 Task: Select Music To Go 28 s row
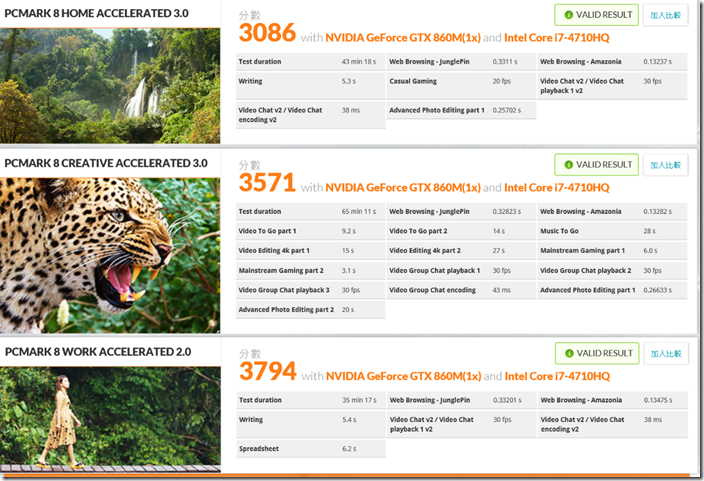pyautogui.click(x=612, y=231)
